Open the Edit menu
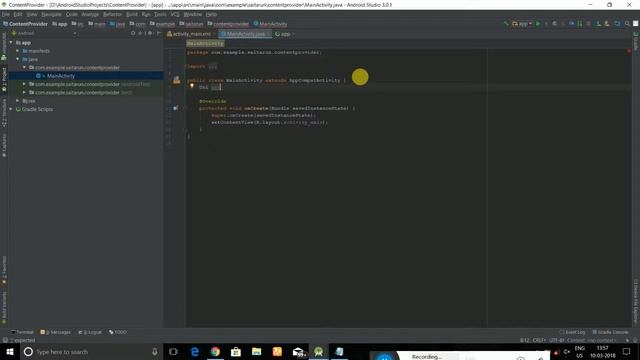 (18, 14)
